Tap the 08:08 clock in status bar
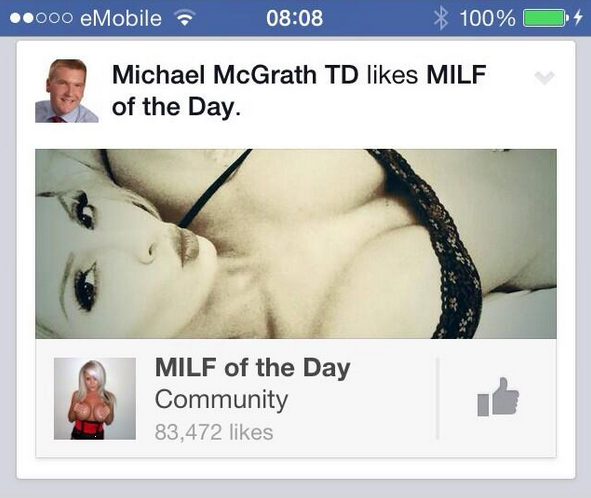The height and width of the screenshot is (498, 591). [x=294, y=18]
